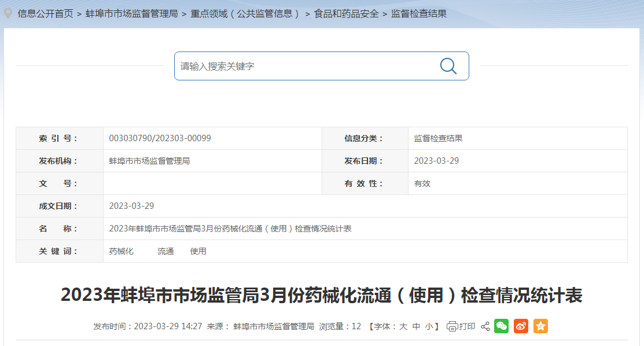This screenshot has width=644, height=346.
Task: Click keyword 流通
Action: click(165, 251)
